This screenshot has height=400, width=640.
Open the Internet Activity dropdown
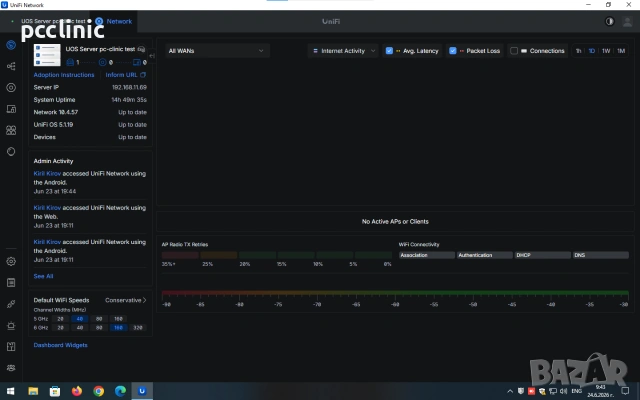pyautogui.click(x=343, y=51)
